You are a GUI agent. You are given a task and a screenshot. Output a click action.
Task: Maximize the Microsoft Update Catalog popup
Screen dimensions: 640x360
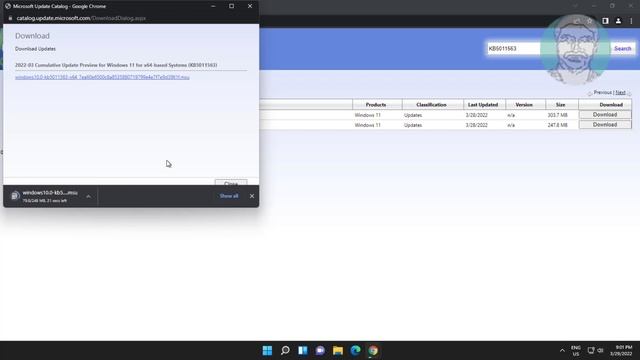pyautogui.click(x=231, y=6)
